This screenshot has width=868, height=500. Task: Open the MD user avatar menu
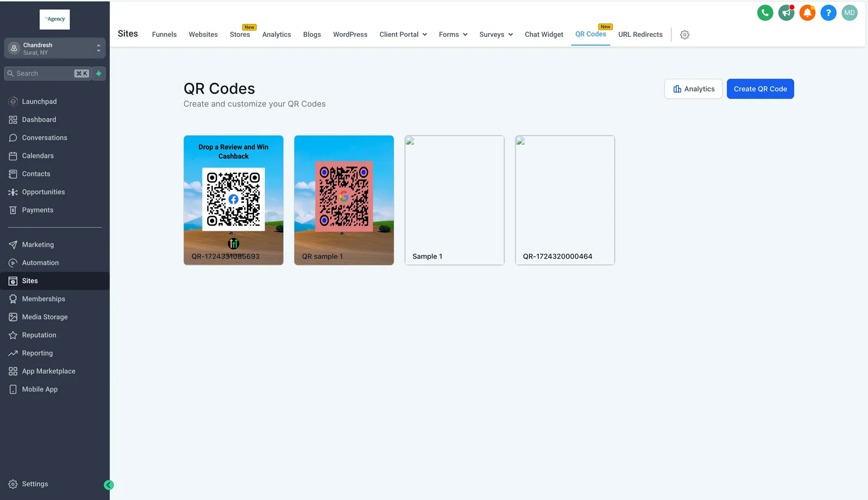pyautogui.click(x=850, y=12)
